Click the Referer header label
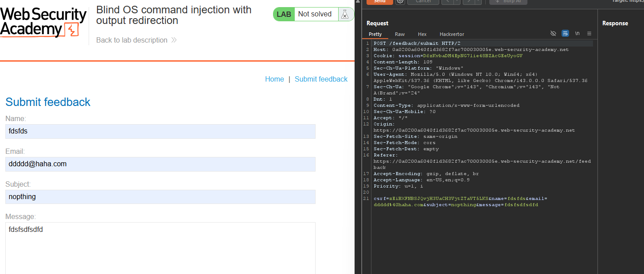This screenshot has width=644, height=274. coord(386,155)
